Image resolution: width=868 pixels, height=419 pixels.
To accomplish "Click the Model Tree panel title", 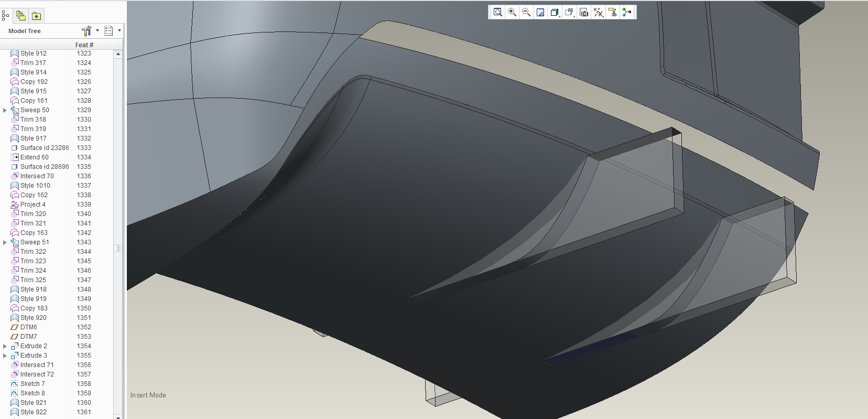I will coord(25,31).
